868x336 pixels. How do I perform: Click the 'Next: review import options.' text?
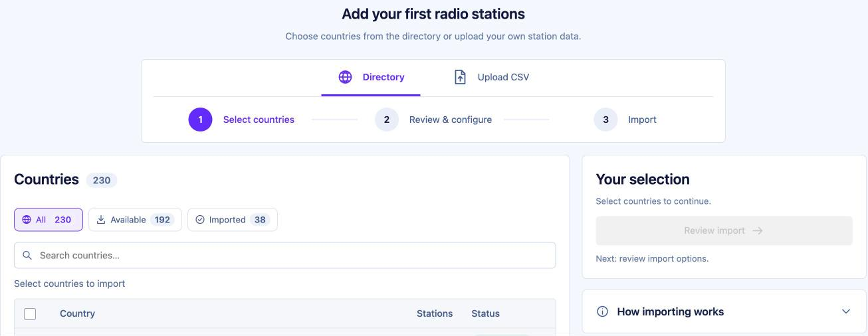click(652, 258)
